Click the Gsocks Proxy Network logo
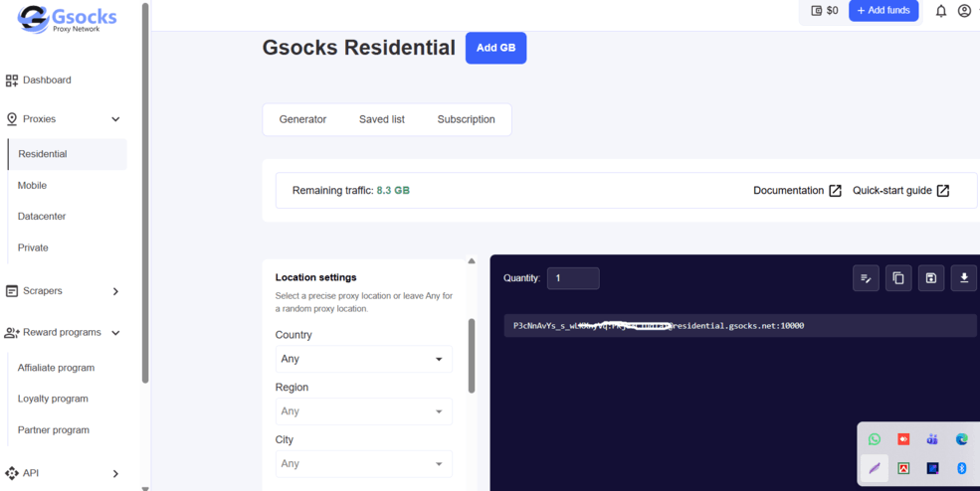Viewport: 980px width, 491px height. point(67,19)
